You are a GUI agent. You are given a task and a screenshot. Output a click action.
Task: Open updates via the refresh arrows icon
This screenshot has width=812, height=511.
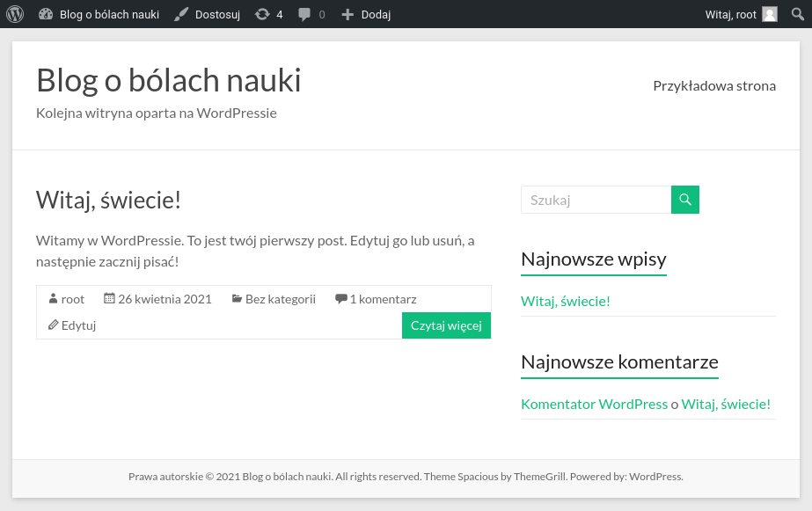(x=262, y=14)
